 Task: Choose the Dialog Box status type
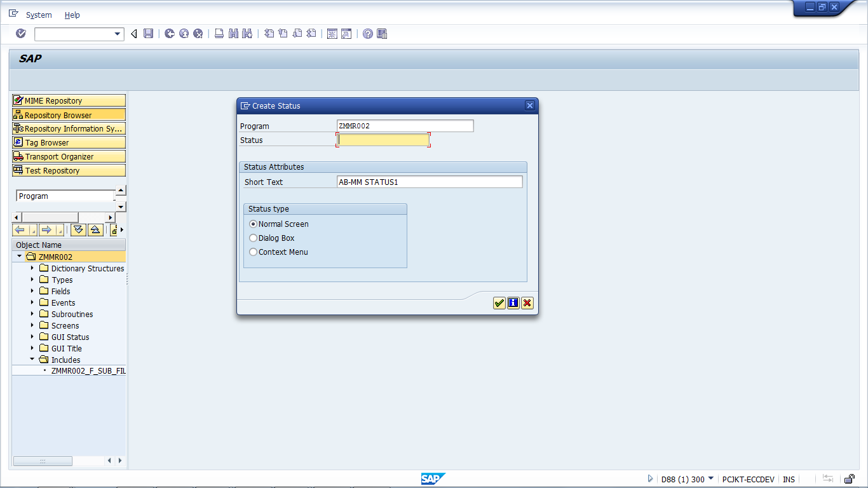pyautogui.click(x=253, y=238)
